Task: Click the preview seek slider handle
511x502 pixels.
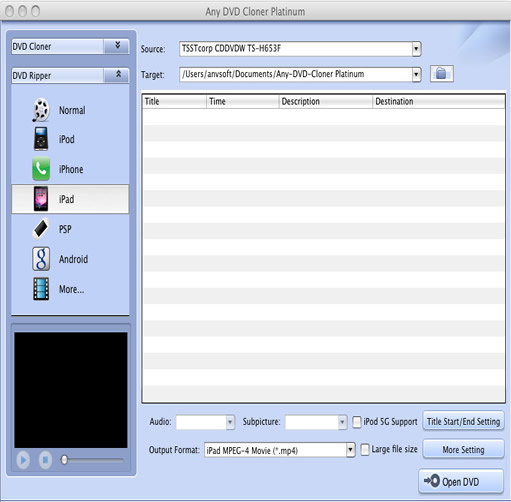Action: pos(64,460)
